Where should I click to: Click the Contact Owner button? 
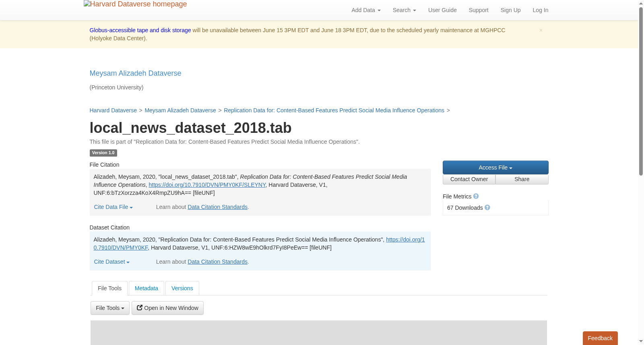tap(469, 179)
